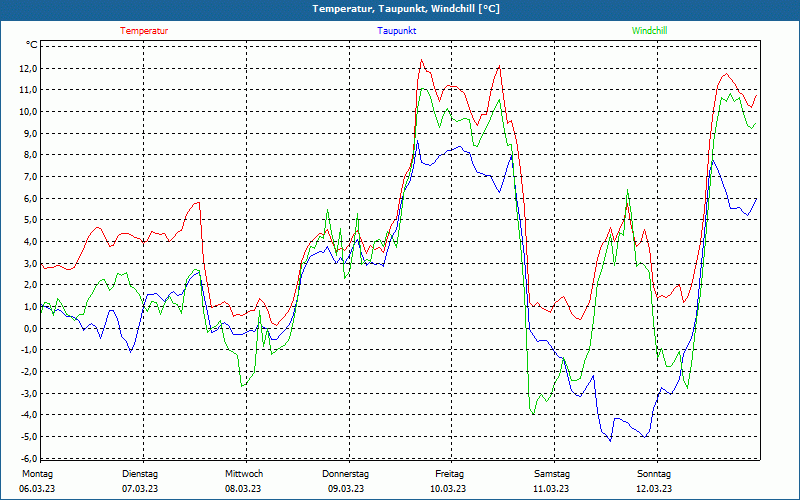Viewport: 800px width, 500px height.
Task: Click the green Windchill legend label
Action: tap(649, 31)
